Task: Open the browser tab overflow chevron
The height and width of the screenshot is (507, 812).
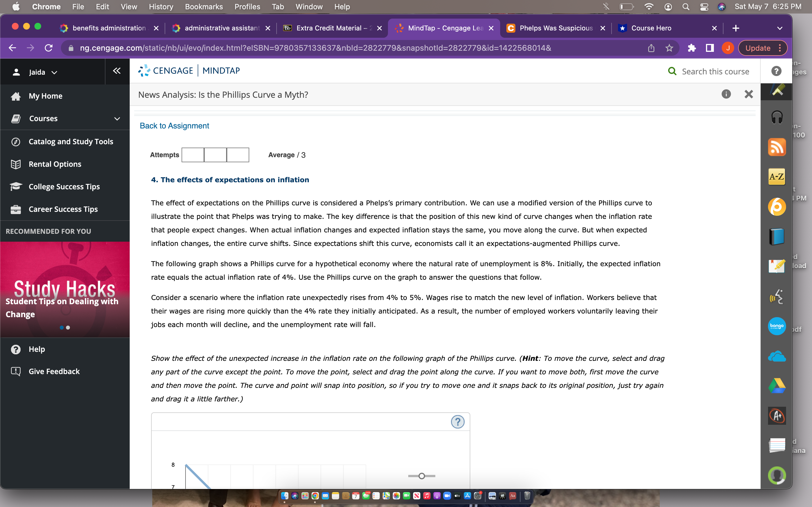Action: pos(779,28)
